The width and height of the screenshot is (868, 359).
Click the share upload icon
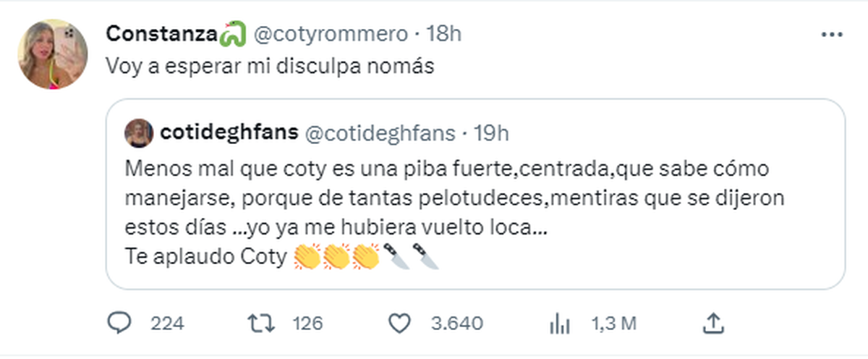[712, 323]
